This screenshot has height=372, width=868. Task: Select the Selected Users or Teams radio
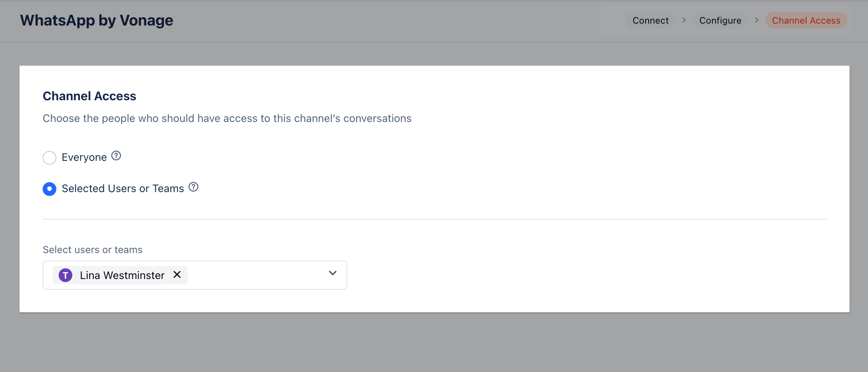click(x=49, y=189)
